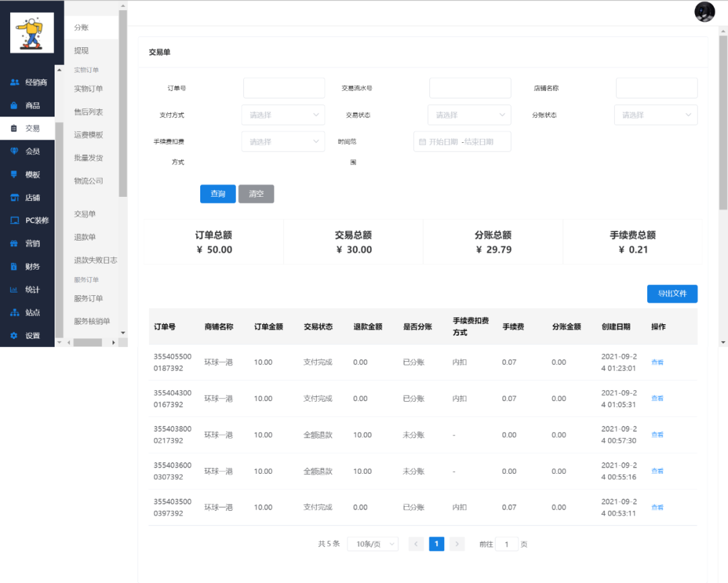
Task: Click the 开始日期-结束日期 date range field
Action: 462,142
